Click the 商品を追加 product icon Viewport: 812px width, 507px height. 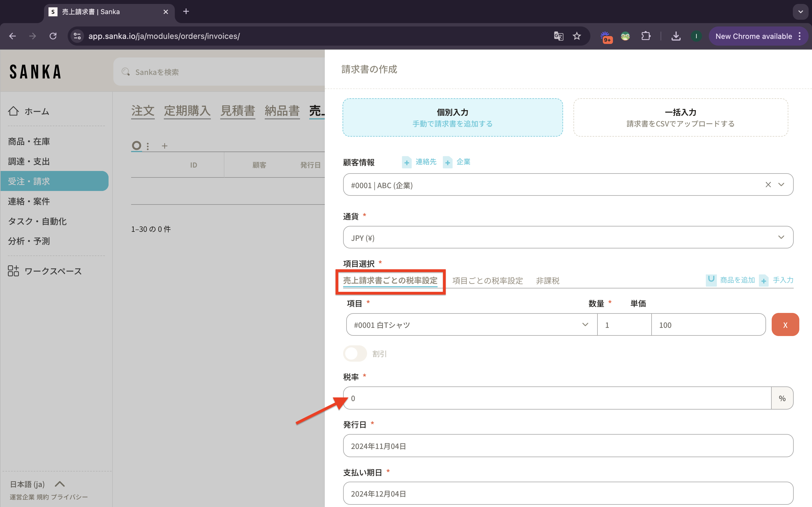pyautogui.click(x=711, y=280)
